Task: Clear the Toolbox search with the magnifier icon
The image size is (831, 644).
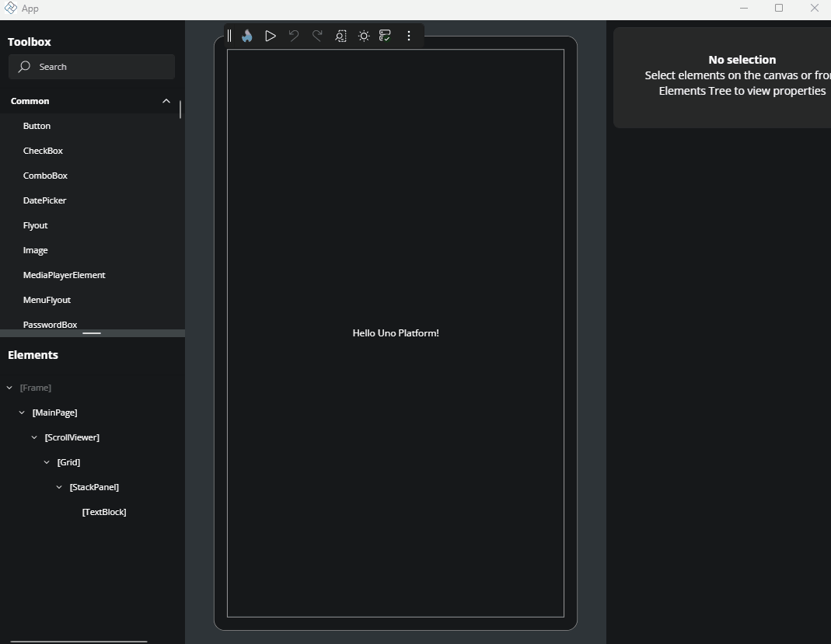Action: tap(24, 67)
